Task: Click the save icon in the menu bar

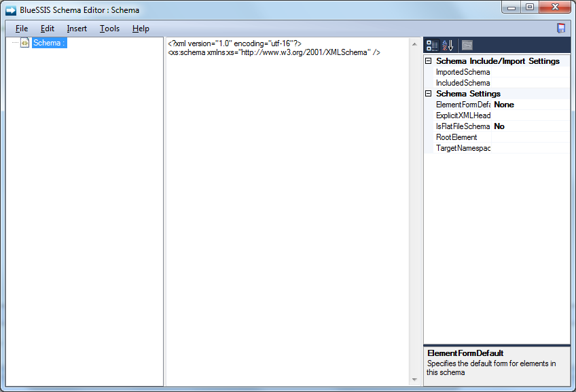Action: point(561,29)
